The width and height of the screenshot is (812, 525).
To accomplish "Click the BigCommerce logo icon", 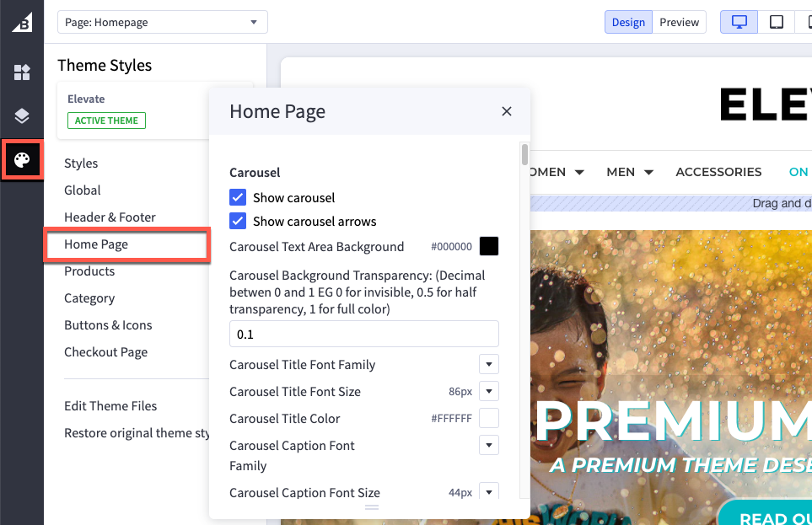I will click(x=22, y=22).
